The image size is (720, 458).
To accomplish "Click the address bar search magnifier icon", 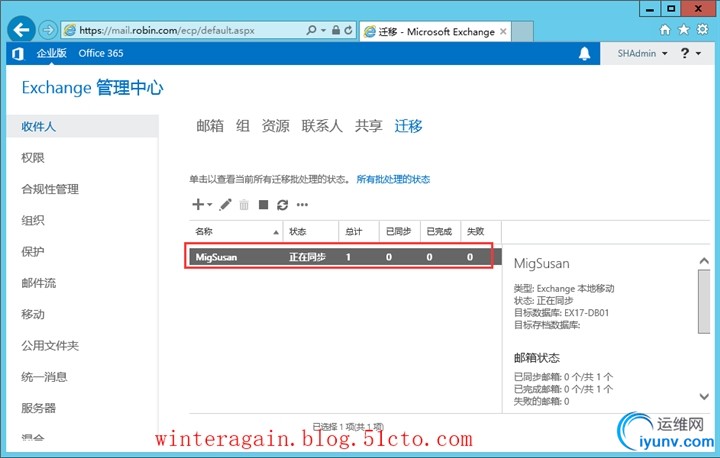I will pyautogui.click(x=311, y=30).
